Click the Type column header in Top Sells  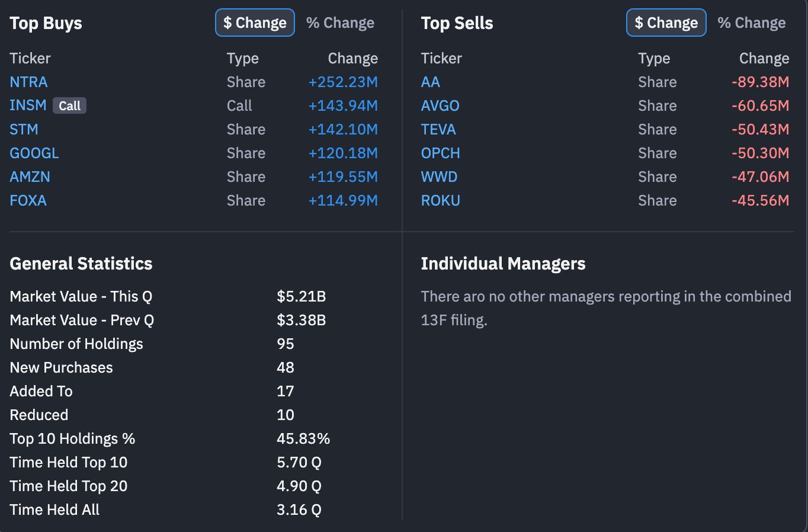coord(654,58)
